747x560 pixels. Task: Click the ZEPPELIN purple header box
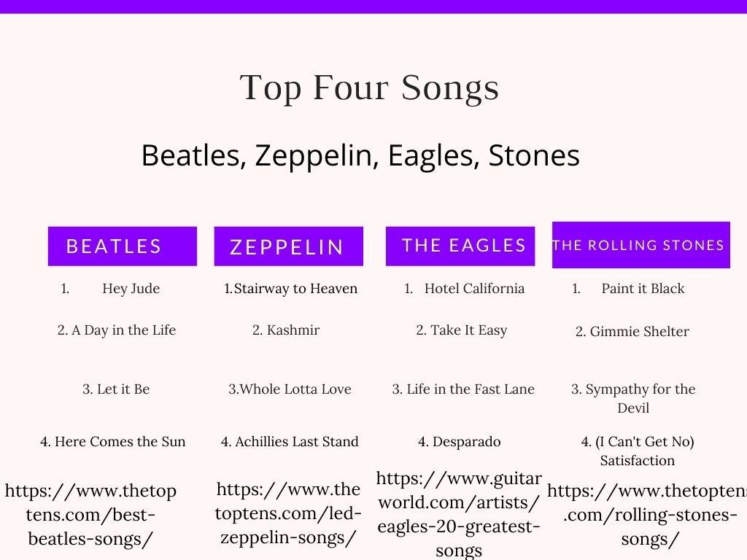(288, 246)
